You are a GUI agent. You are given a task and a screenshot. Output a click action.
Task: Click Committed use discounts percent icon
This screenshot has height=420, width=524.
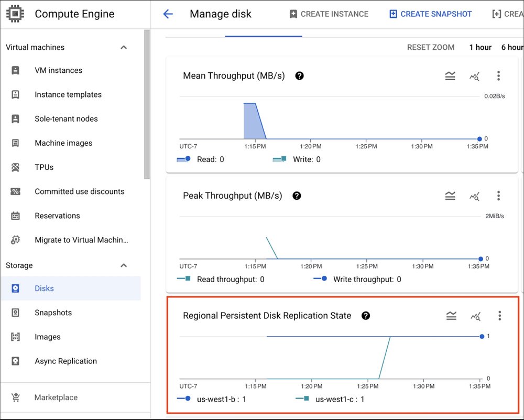[15, 191]
